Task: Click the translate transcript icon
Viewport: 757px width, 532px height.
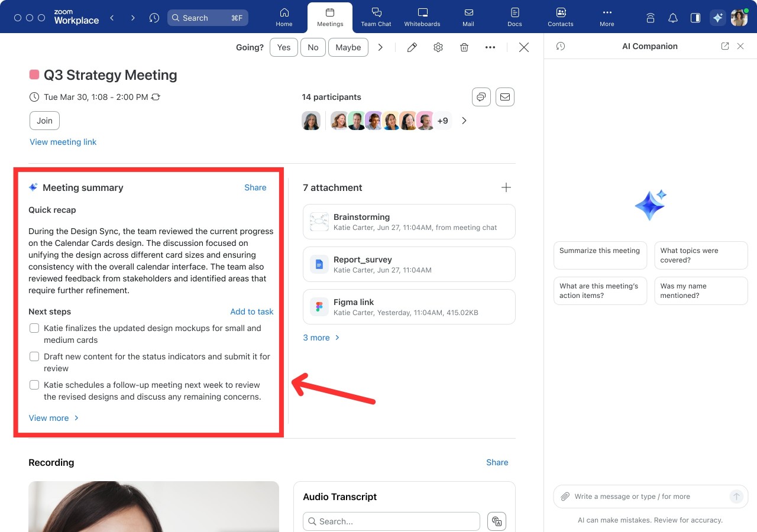Action: click(x=497, y=521)
